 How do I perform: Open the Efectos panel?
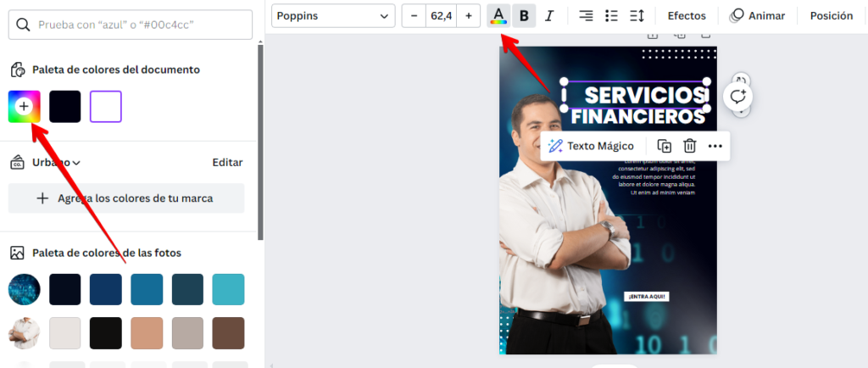point(687,16)
